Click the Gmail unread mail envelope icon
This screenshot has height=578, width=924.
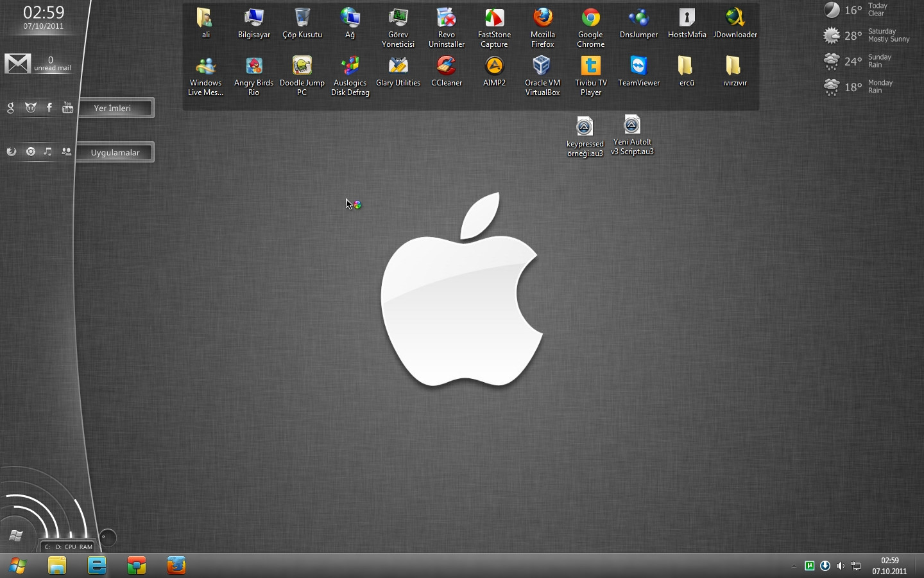click(18, 64)
